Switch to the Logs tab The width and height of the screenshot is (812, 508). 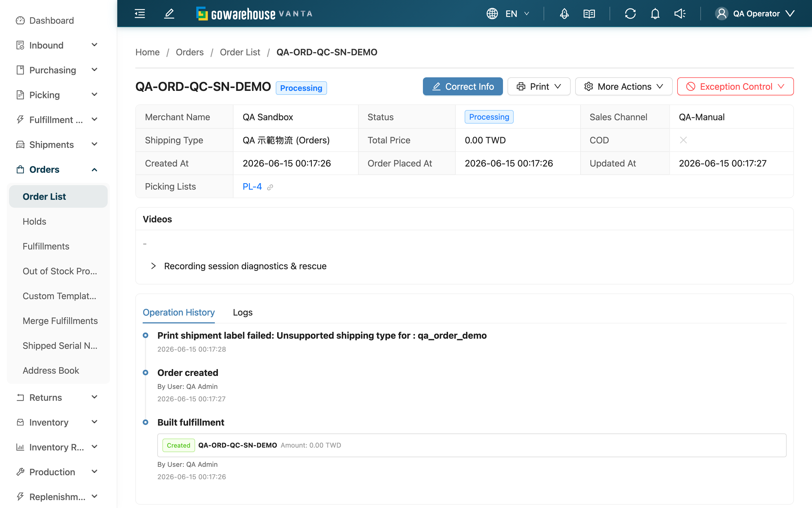pyautogui.click(x=242, y=312)
